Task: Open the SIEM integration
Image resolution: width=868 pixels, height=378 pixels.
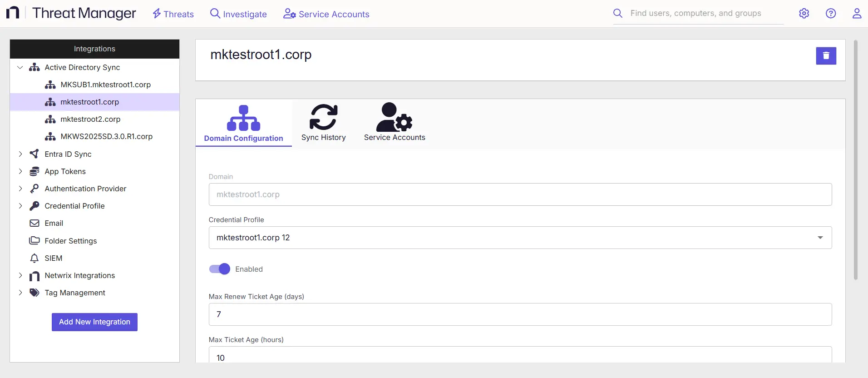Action: click(53, 258)
